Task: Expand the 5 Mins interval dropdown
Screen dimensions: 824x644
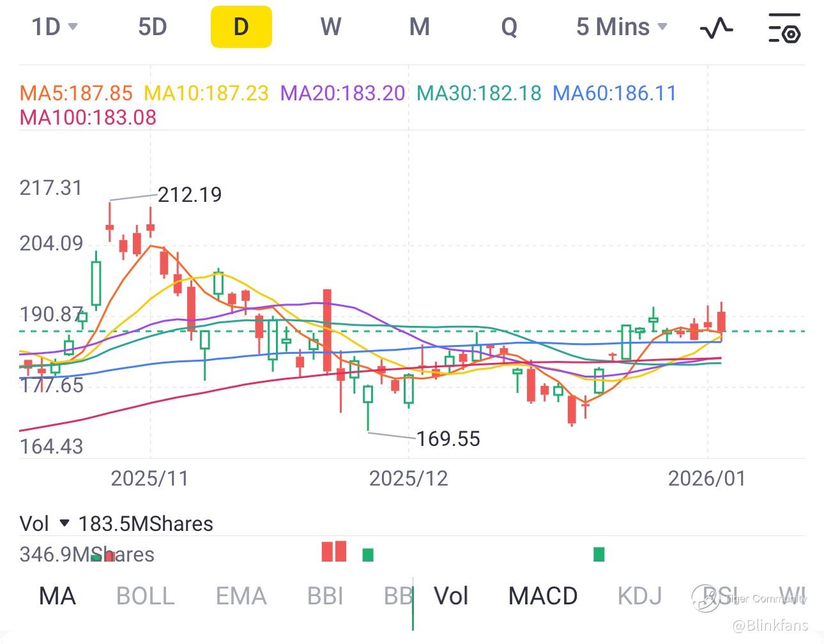Action: pos(622,27)
